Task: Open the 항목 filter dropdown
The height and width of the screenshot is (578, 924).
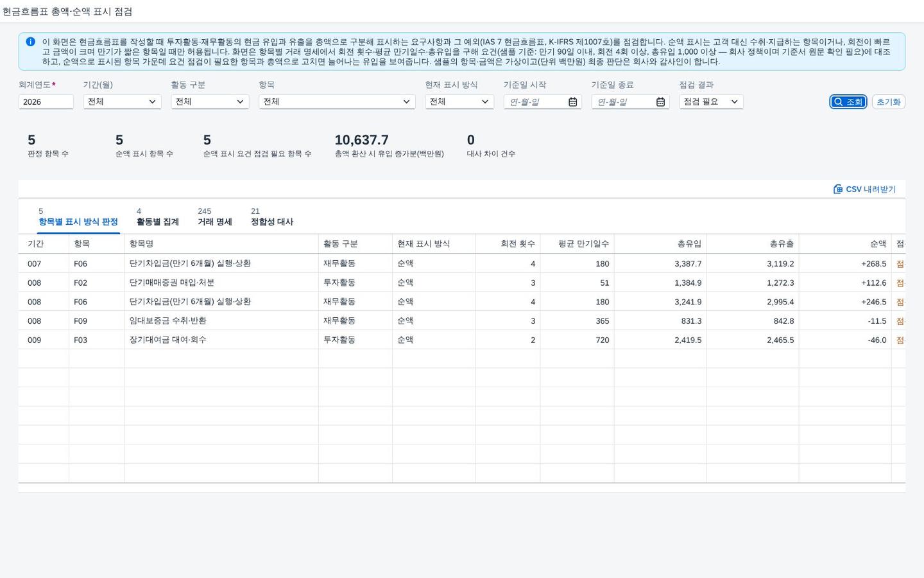Action: click(337, 101)
